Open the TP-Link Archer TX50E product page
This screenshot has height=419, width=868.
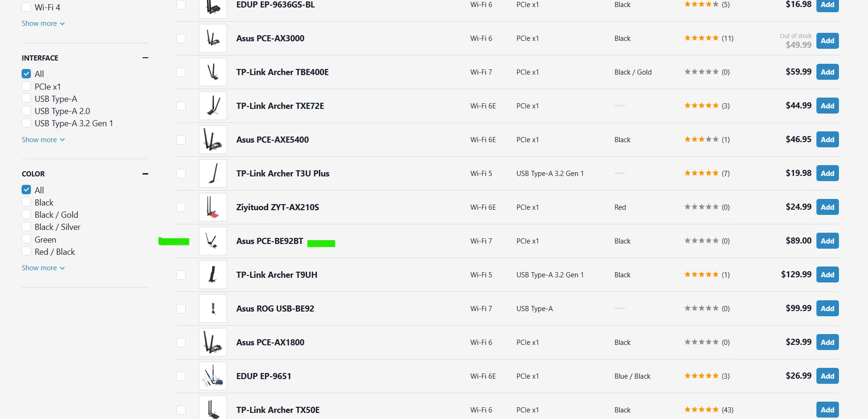pyautogui.click(x=278, y=410)
